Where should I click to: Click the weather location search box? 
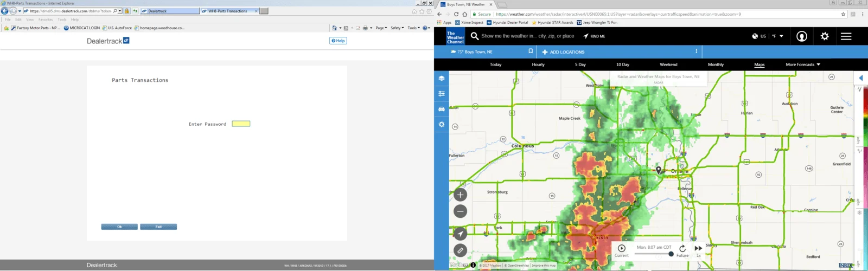pyautogui.click(x=527, y=36)
